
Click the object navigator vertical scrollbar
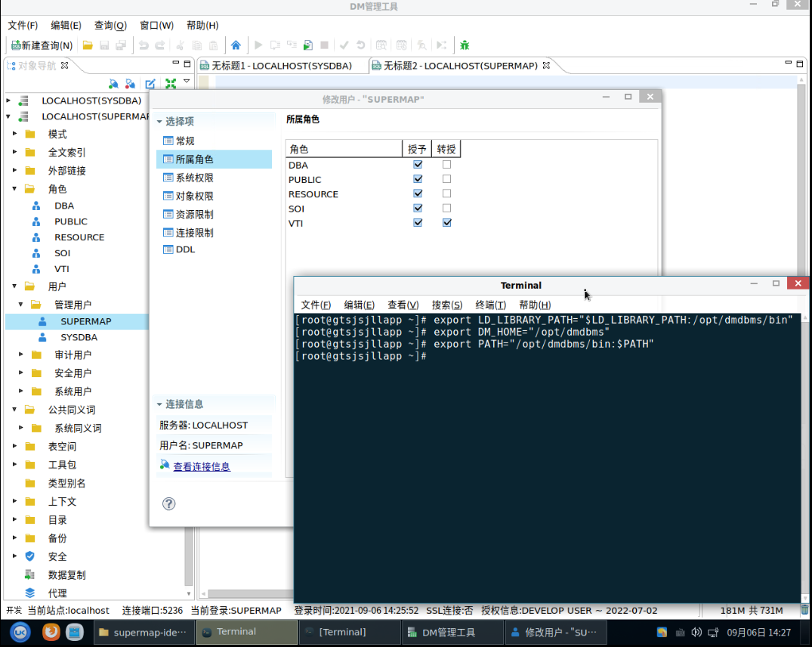pyautogui.click(x=189, y=557)
